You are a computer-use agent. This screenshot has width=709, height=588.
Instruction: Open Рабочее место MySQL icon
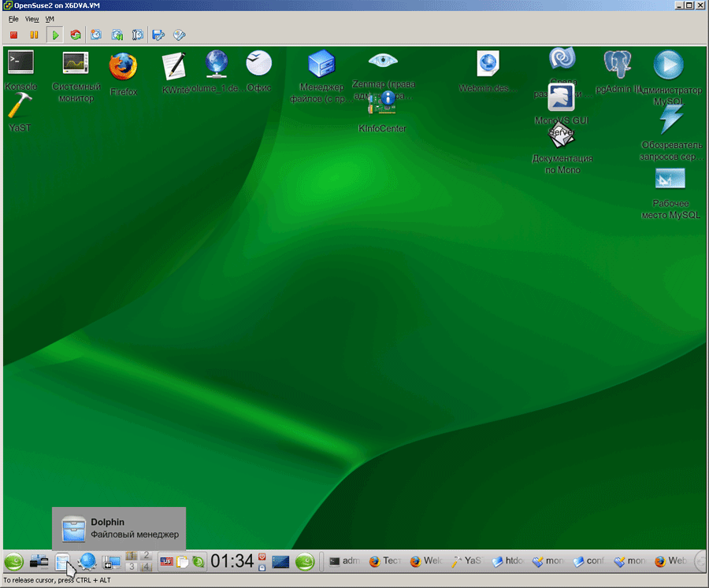click(x=670, y=194)
